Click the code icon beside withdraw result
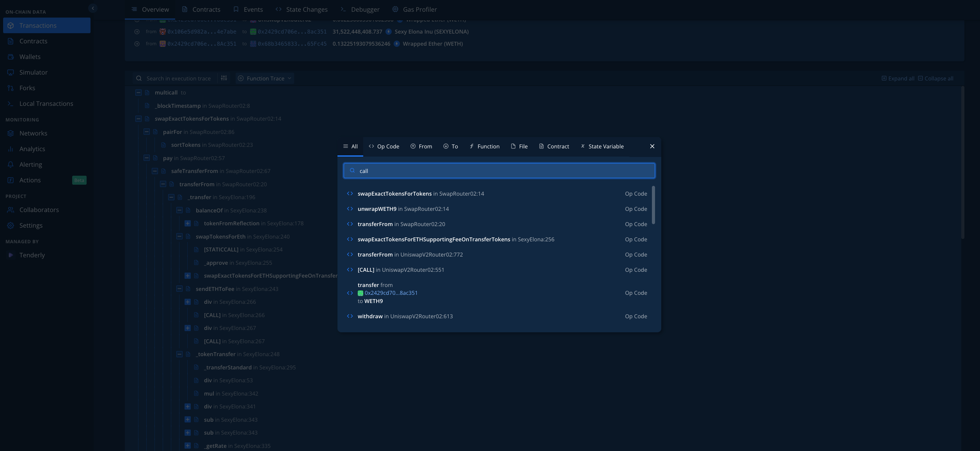 pos(350,316)
